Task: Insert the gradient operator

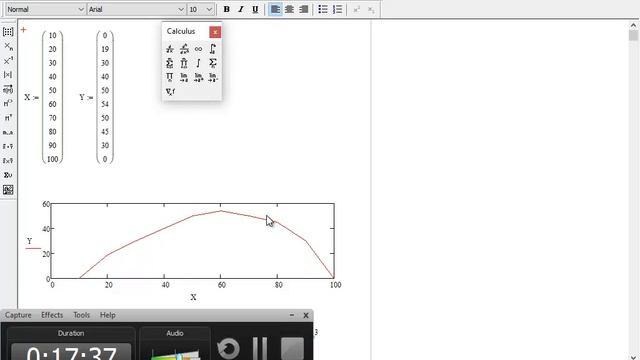Action: click(x=170, y=91)
